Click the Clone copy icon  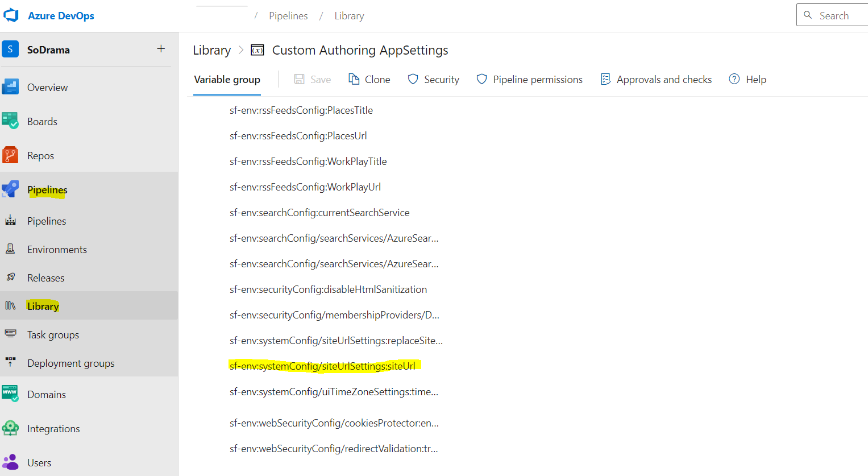pos(354,79)
